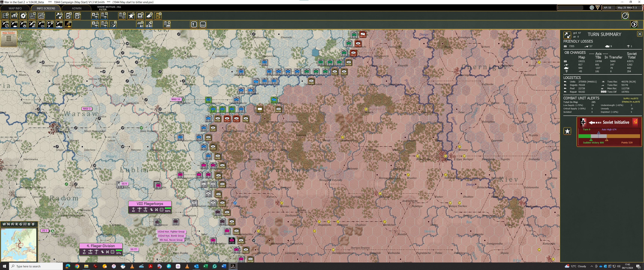Switch to the MAP INFO tab
Image resolution: width=644 pixels, height=270 pixels.
click(15, 8)
